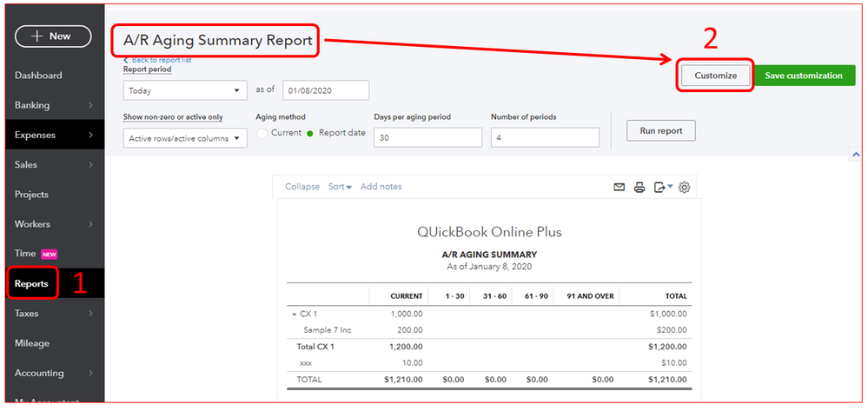This screenshot has height=411, width=868.
Task: Click the Customize button
Action: coord(715,76)
